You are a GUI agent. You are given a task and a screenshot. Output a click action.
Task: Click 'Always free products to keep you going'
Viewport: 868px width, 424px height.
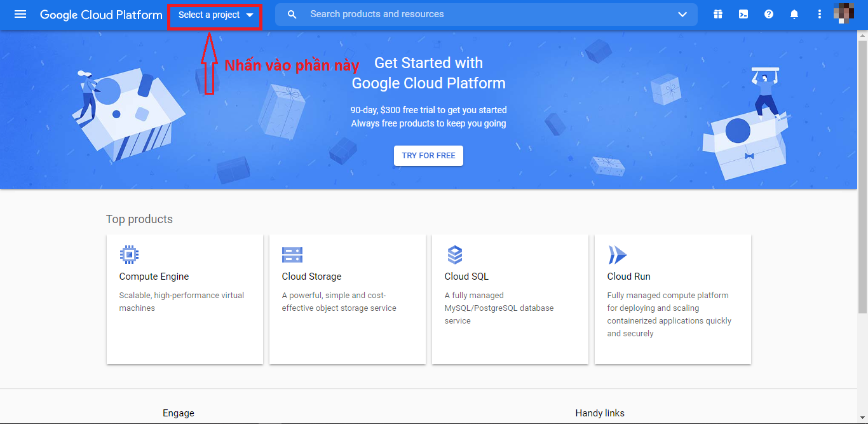click(x=429, y=123)
